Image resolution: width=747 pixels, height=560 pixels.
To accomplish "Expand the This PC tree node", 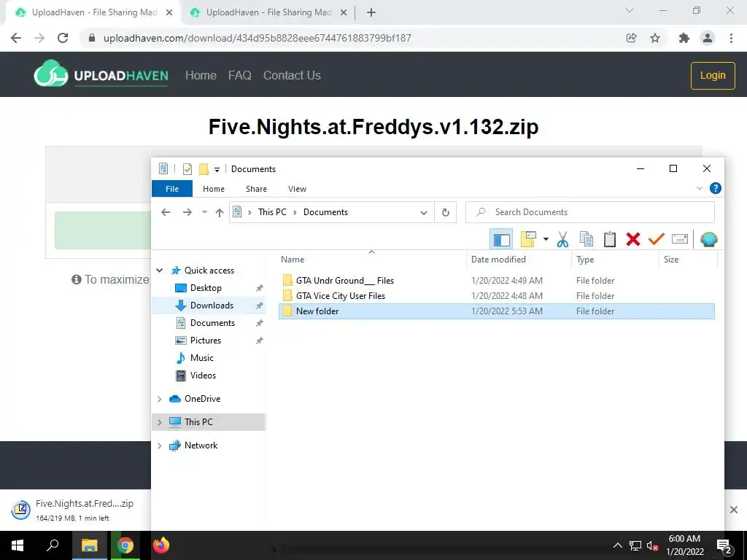I will 160,422.
